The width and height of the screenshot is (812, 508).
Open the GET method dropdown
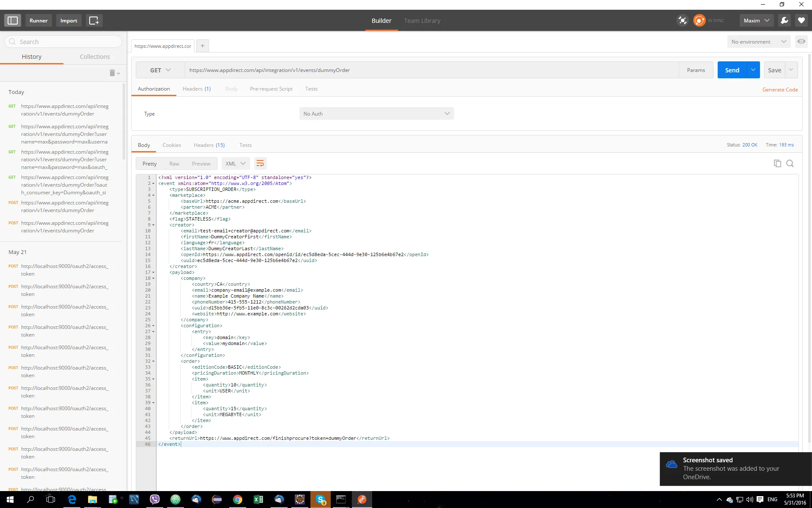tap(160, 70)
